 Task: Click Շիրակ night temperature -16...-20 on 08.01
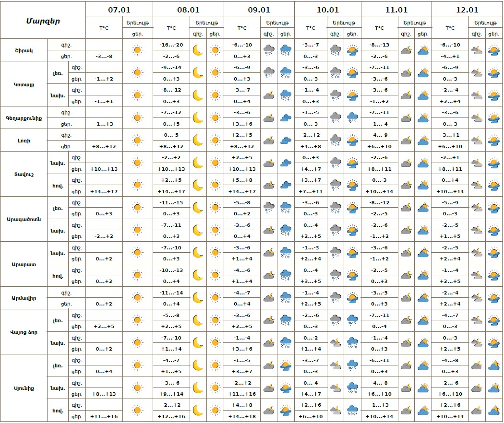(x=171, y=45)
